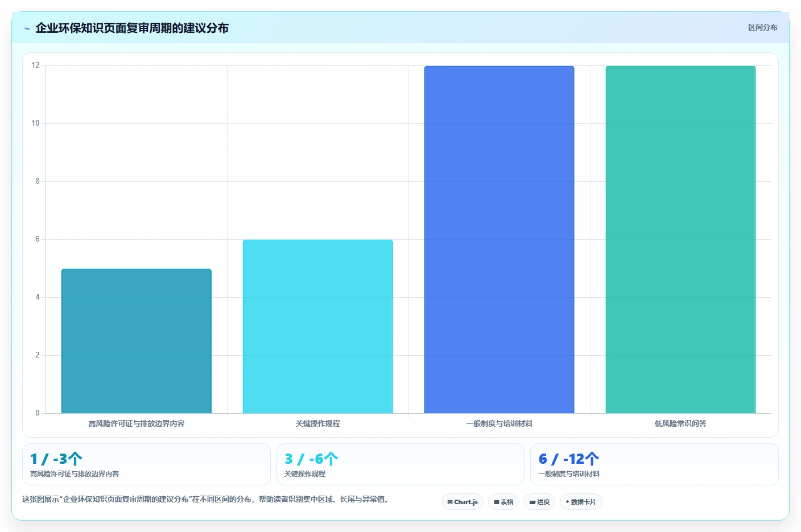Image resolution: width=801 pixels, height=532 pixels.
Task: Click y-axis value 10
Action: tap(35, 123)
